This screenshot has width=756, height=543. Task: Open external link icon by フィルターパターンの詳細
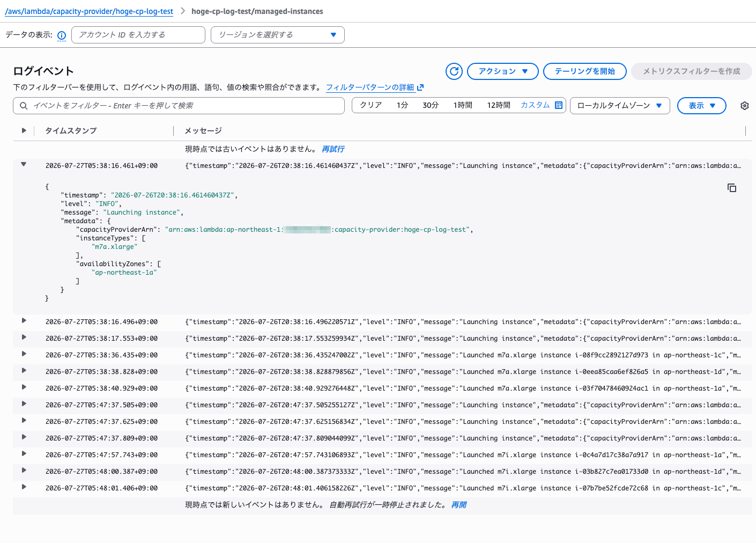420,87
